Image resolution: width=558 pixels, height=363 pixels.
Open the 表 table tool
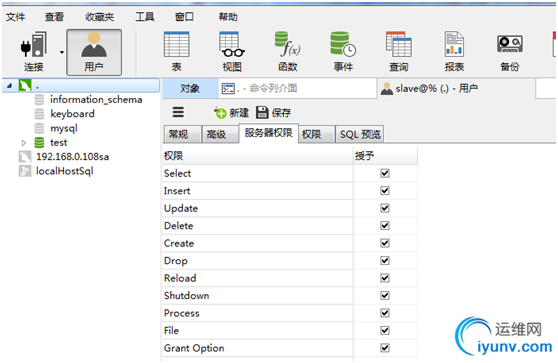[x=177, y=52]
